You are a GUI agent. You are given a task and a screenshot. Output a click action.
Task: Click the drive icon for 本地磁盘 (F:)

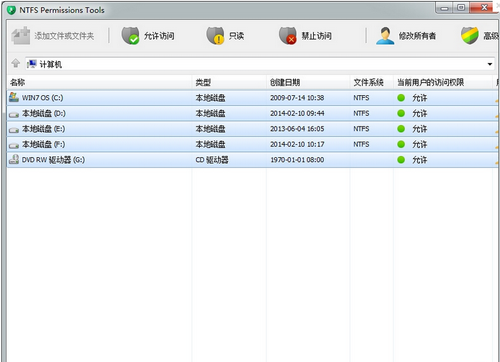point(14,145)
